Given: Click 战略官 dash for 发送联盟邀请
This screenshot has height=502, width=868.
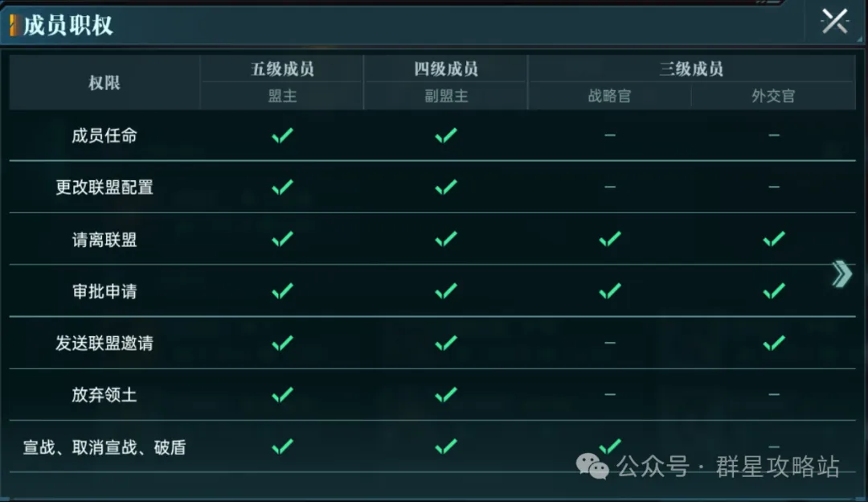Looking at the screenshot, I should tap(609, 343).
